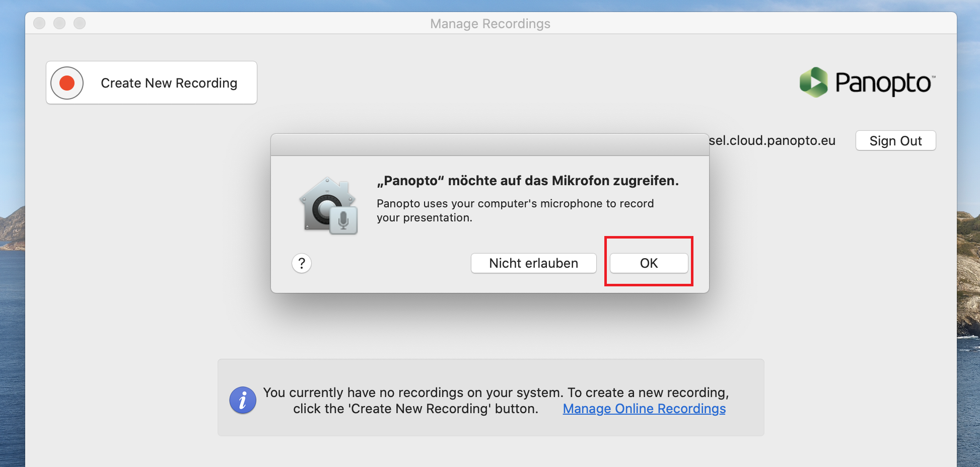Click the microphone dialog headline text
Viewport: 980px width, 467px height.
click(528, 181)
